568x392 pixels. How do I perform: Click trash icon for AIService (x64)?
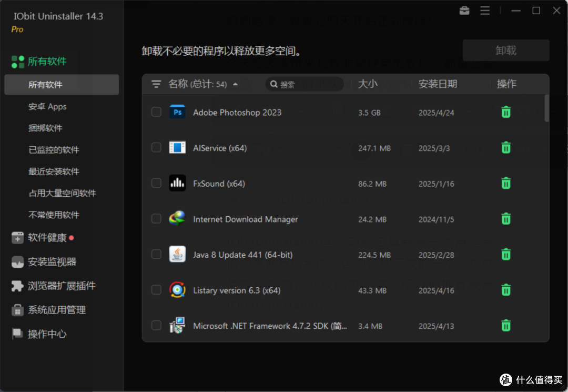[x=506, y=148]
